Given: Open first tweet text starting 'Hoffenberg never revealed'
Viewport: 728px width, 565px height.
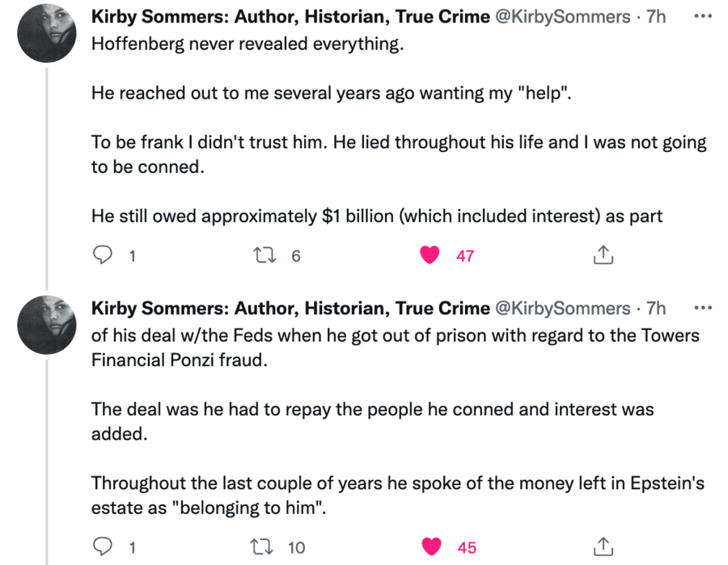Looking at the screenshot, I should [247, 44].
